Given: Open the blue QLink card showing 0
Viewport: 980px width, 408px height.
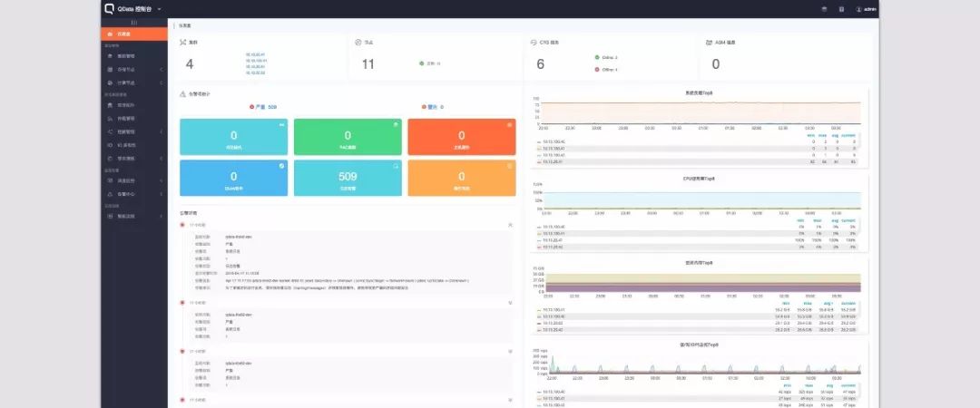Looking at the screenshot, I should [234, 178].
